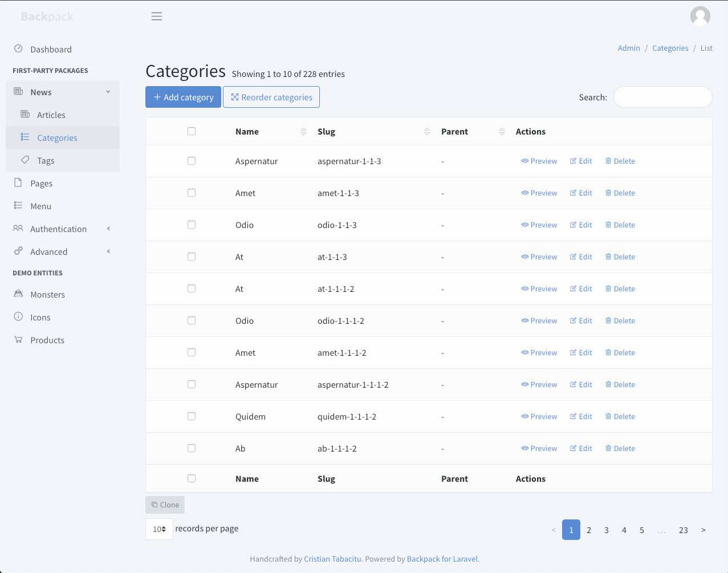The image size is (728, 573).
Task: Click the Categories list icon in sidebar
Action: click(25, 137)
